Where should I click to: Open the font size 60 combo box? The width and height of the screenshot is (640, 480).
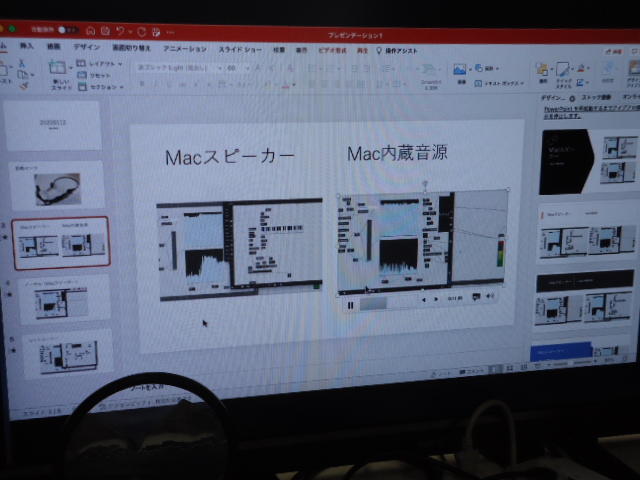[x=238, y=68]
